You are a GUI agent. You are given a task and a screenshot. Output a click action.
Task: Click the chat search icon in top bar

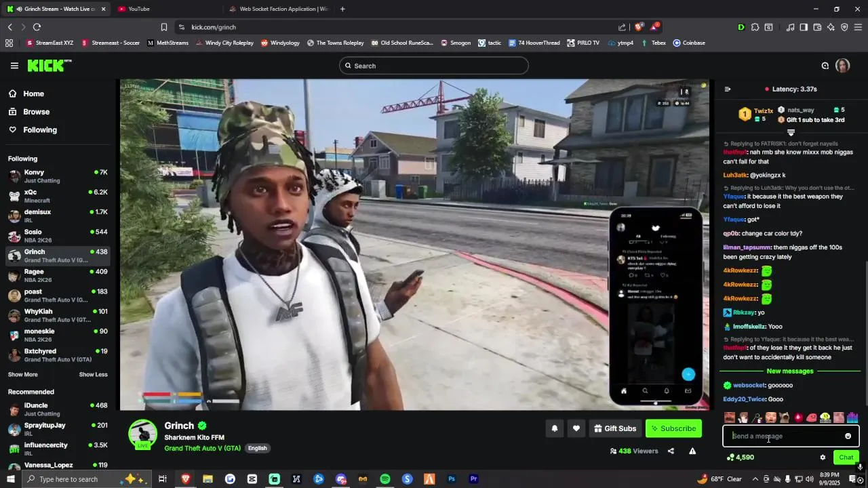825,66
